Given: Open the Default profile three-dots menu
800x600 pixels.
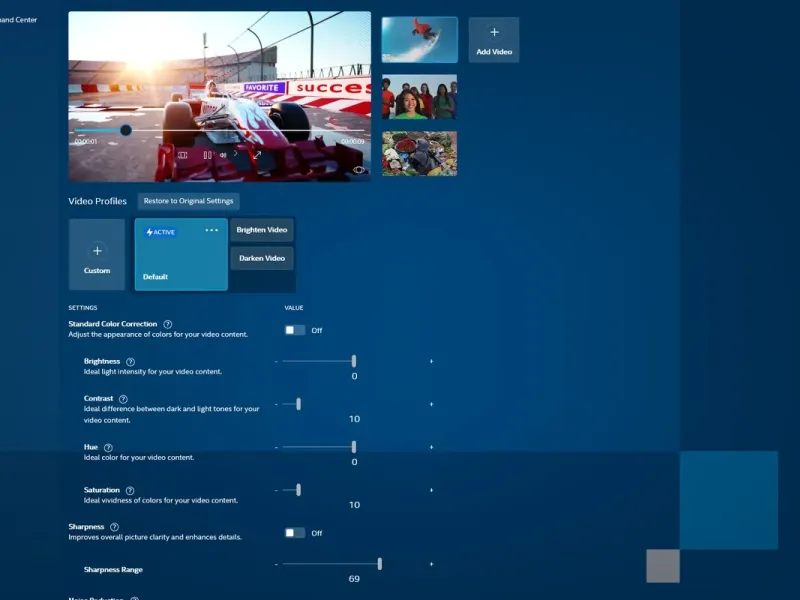Looking at the screenshot, I should (211, 230).
